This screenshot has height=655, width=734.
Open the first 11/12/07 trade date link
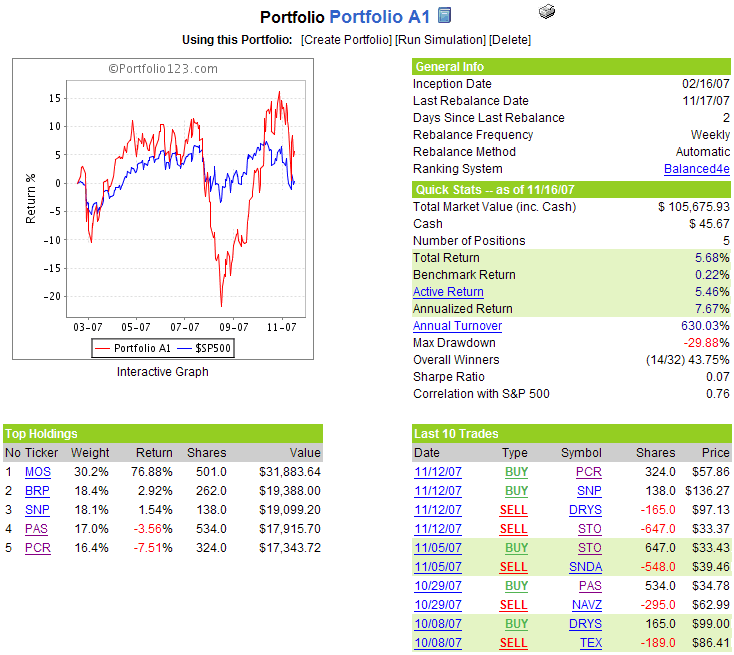(x=438, y=472)
